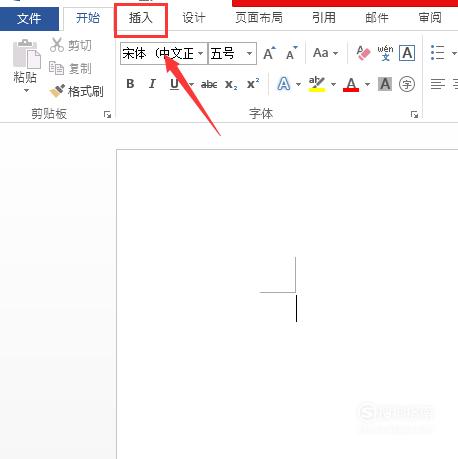The image size is (458, 459).
Task: Switch to the 设计 (Design) tab
Action: 194,18
